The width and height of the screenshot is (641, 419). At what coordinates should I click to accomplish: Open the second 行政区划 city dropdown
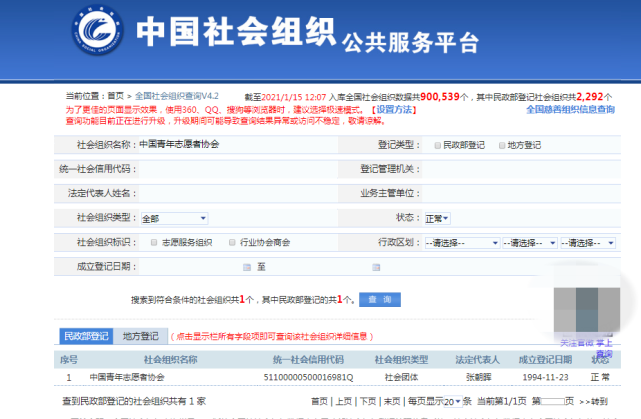(x=530, y=243)
